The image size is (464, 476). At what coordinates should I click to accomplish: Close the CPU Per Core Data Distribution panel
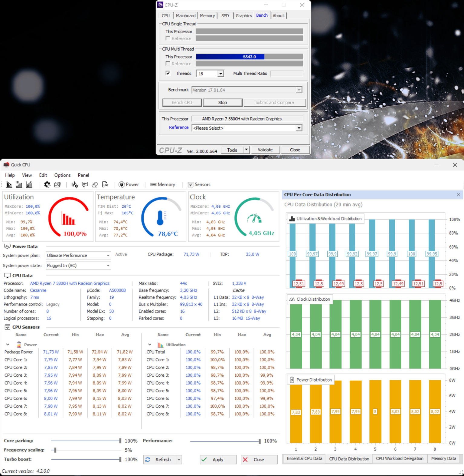coord(458,195)
